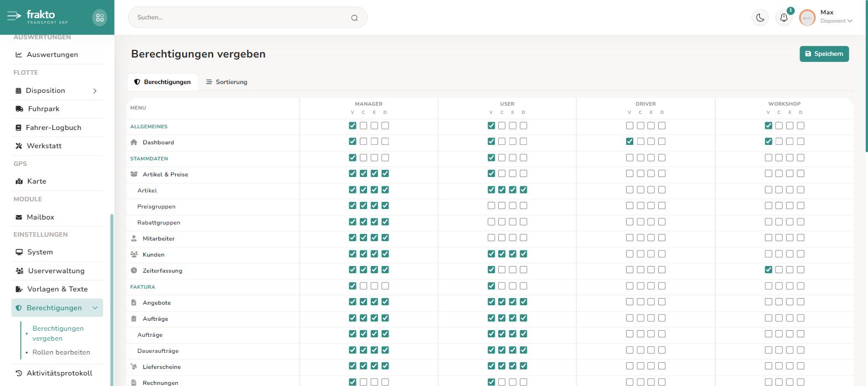Click the Fahrer-Logbuch book icon
Screen dimensions: 868x386
tap(18, 128)
